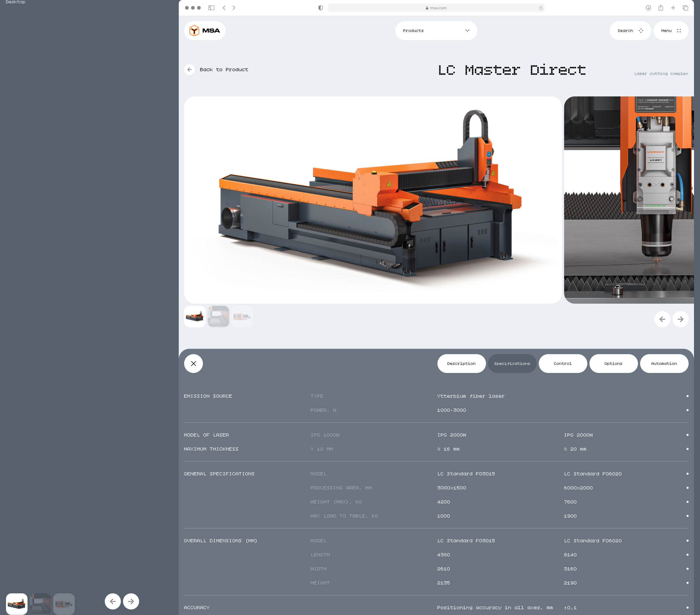Select the Automation tab
The image size is (700, 615).
664,363
